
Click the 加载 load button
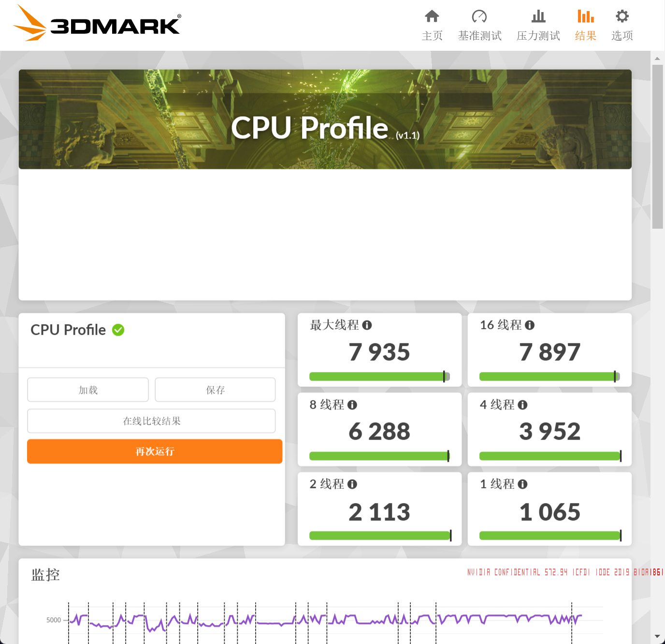click(88, 390)
